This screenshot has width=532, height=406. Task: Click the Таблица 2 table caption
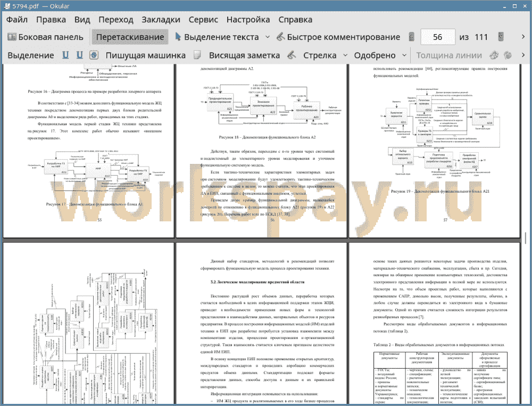[x=439, y=345]
